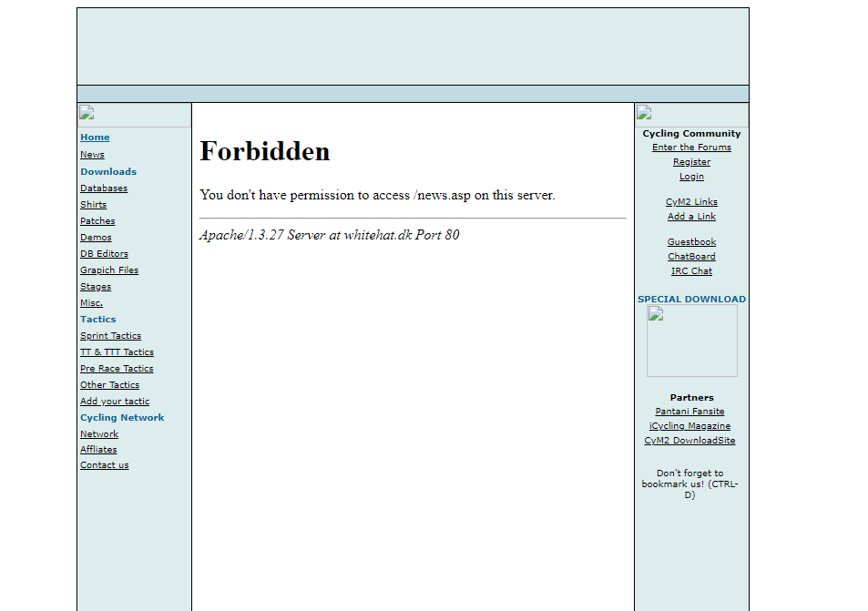Open the Patches link
868x611 pixels.
pyautogui.click(x=97, y=221)
